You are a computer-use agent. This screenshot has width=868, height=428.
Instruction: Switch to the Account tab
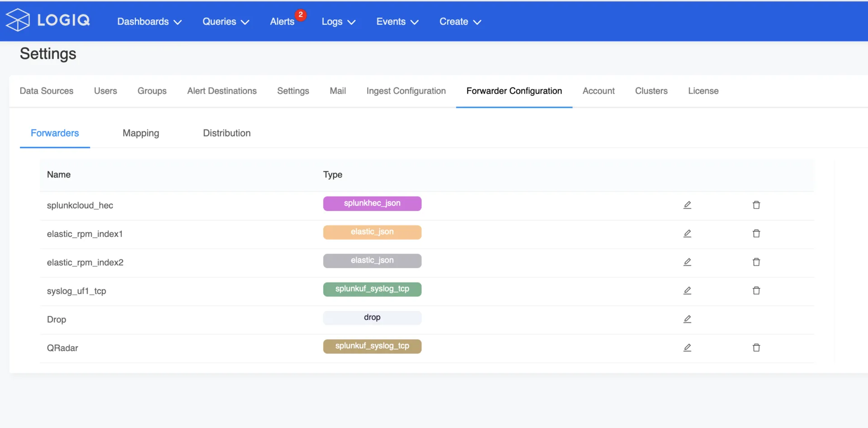click(599, 91)
